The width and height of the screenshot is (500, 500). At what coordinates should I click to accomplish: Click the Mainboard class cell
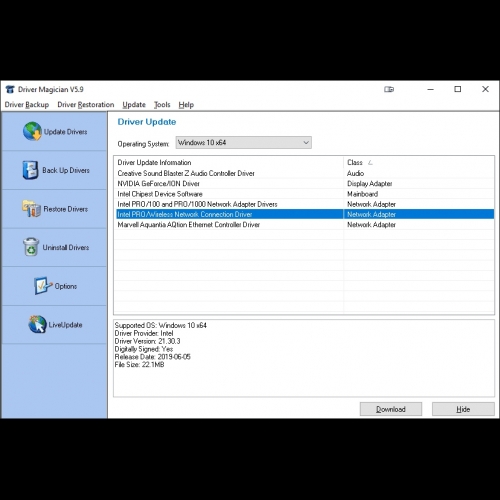[x=362, y=194]
